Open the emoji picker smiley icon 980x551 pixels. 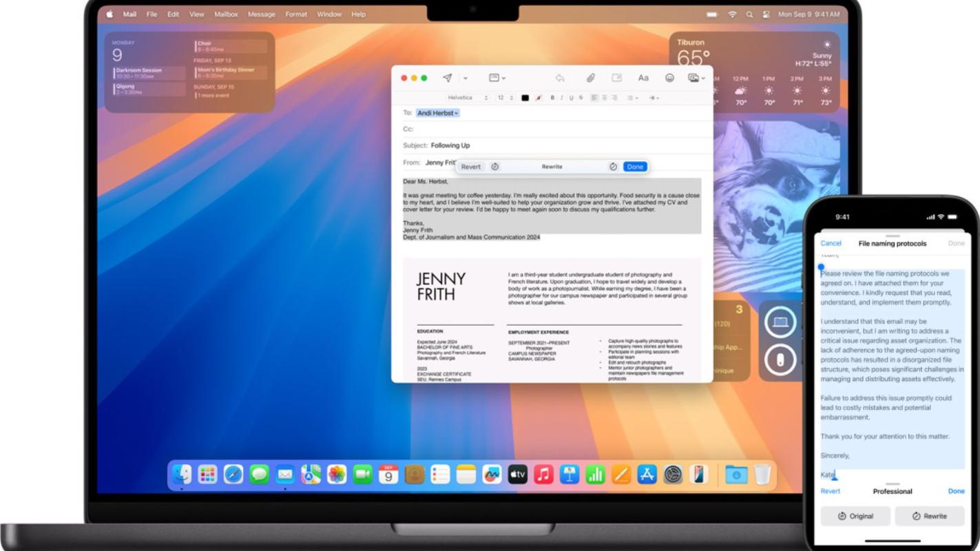(x=669, y=79)
